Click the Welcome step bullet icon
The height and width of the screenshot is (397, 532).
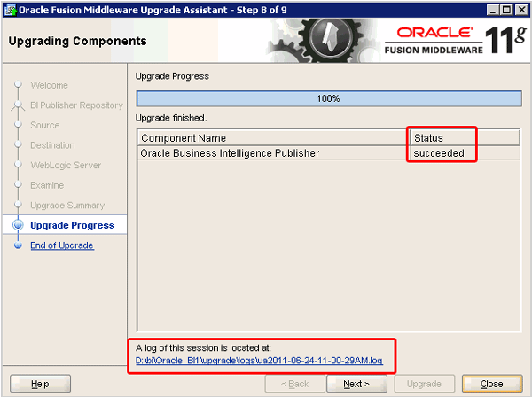pyautogui.click(x=18, y=84)
